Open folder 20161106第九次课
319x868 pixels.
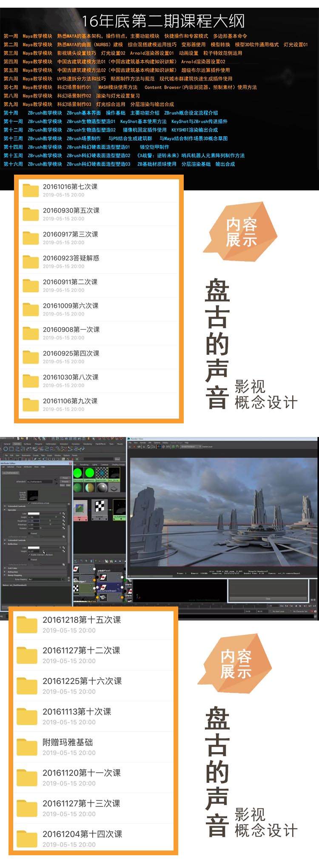[99, 405]
